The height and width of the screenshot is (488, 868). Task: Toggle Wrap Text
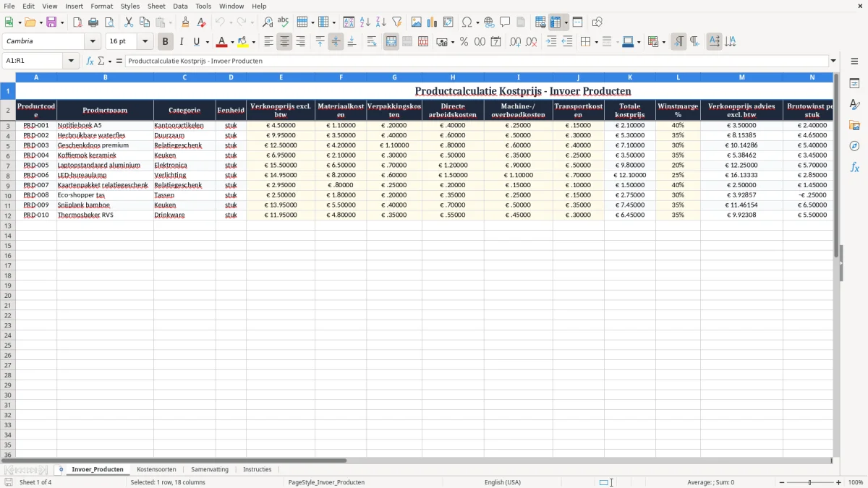pos(372,42)
